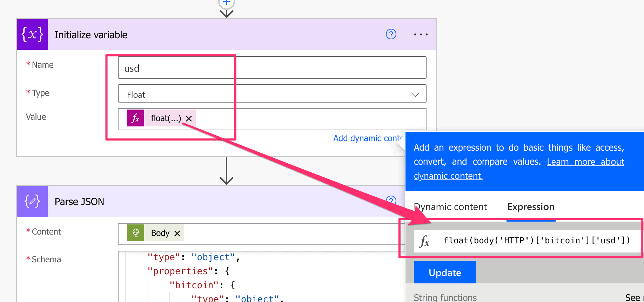Click inside the Value field

(272, 119)
